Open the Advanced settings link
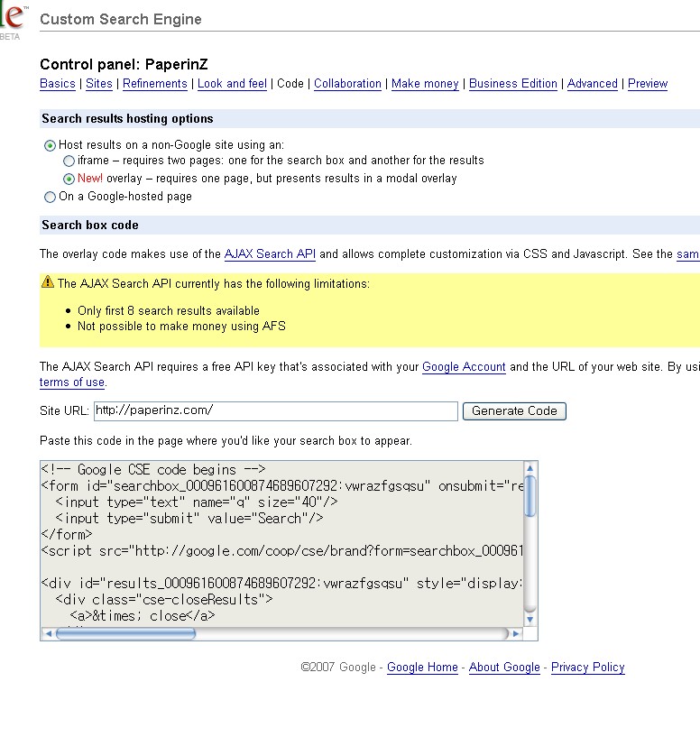Image resolution: width=700 pixels, height=737 pixels. (x=593, y=84)
